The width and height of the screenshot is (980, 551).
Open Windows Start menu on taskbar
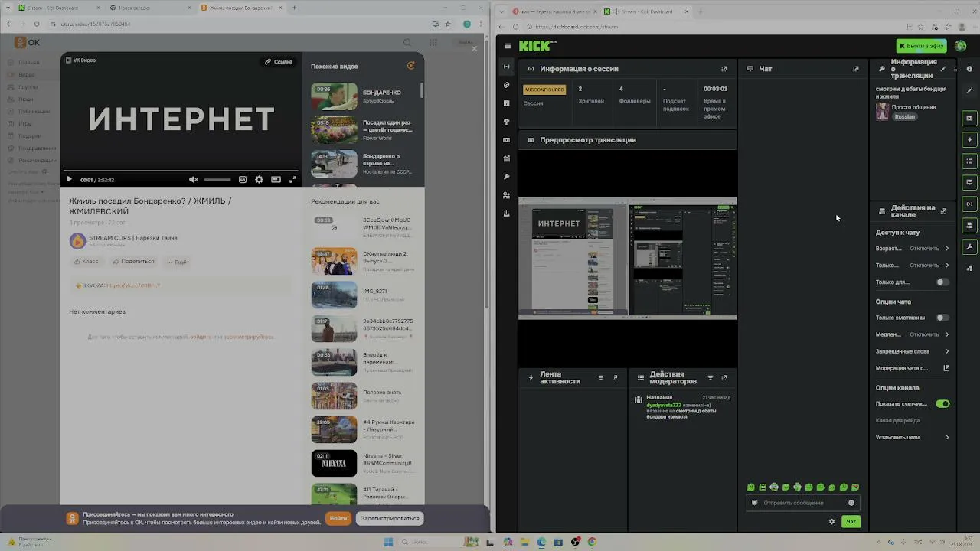pos(388,542)
